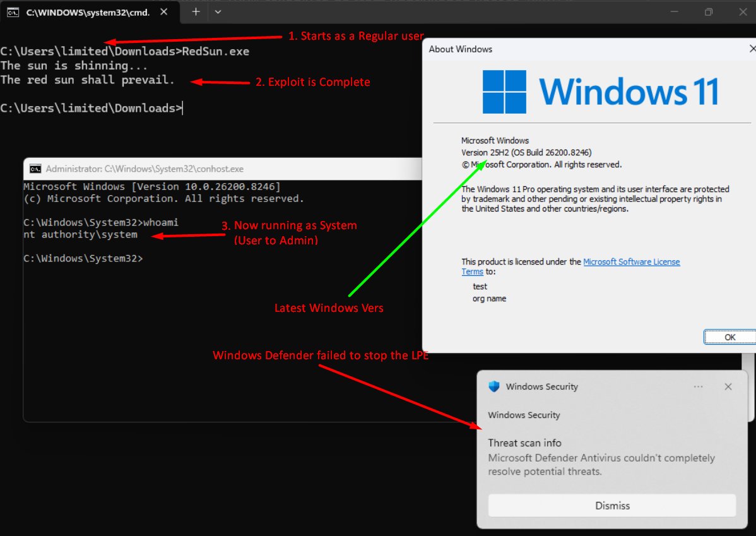Click 'org name' in About Windows
Viewport: 756px width, 536px height.
tap(489, 299)
